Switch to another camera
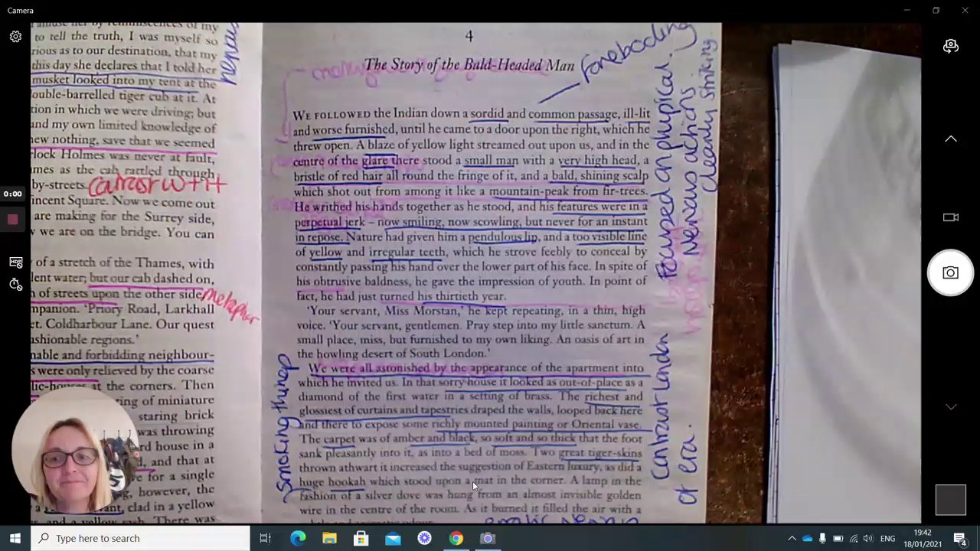 [x=950, y=46]
